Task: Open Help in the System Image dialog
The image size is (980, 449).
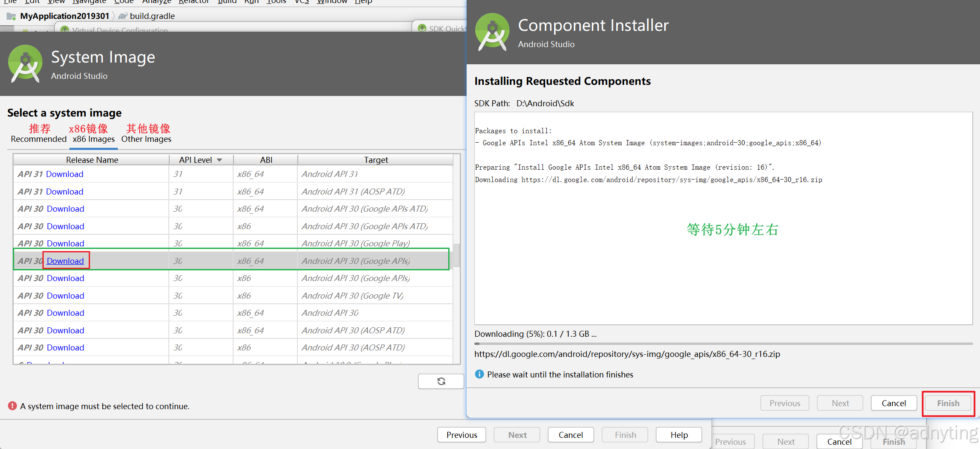Action: click(679, 435)
